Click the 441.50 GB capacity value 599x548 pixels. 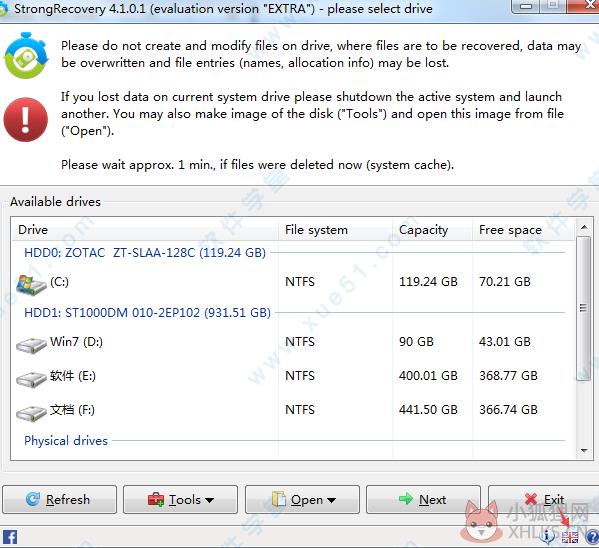click(428, 410)
